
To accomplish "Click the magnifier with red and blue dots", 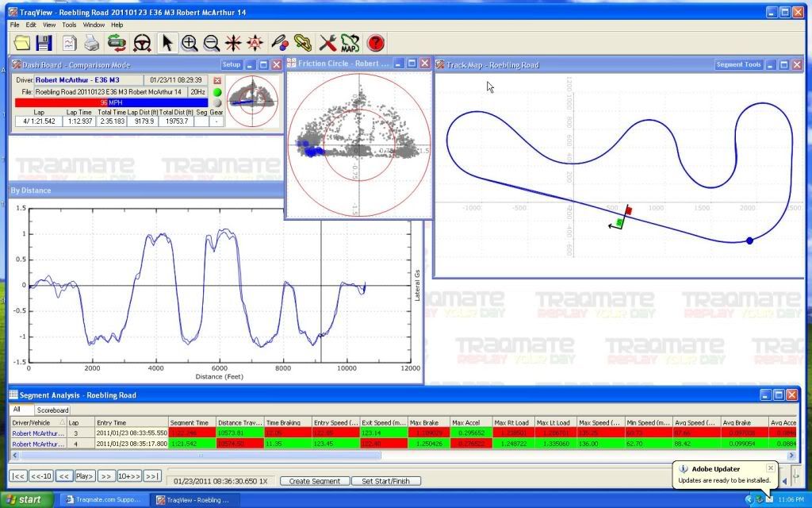I will pyautogui.click(x=280, y=43).
